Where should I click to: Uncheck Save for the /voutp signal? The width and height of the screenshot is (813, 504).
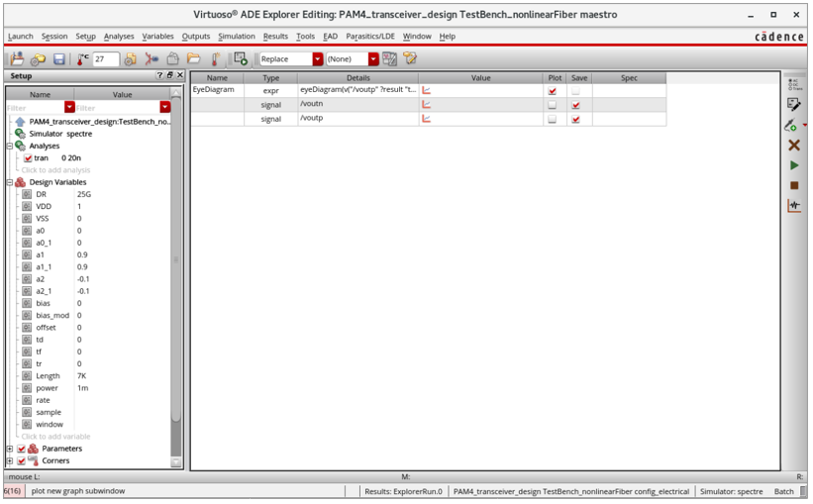pos(575,119)
